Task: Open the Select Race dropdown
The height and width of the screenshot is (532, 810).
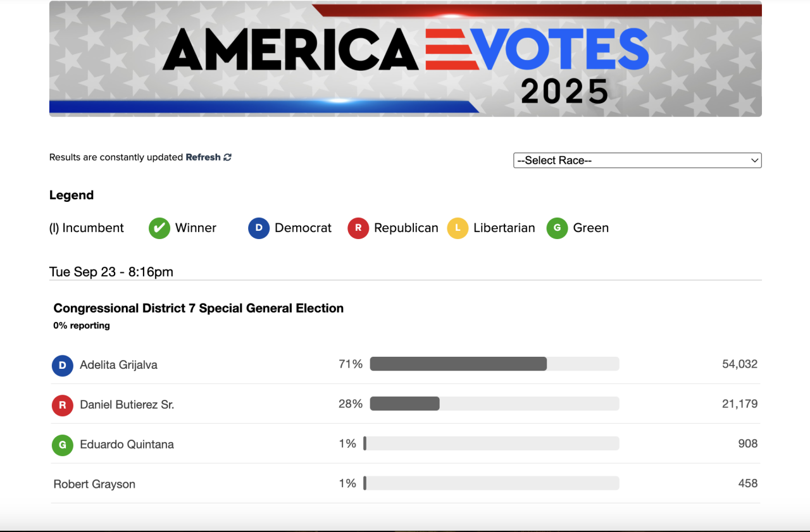Action: (x=637, y=161)
